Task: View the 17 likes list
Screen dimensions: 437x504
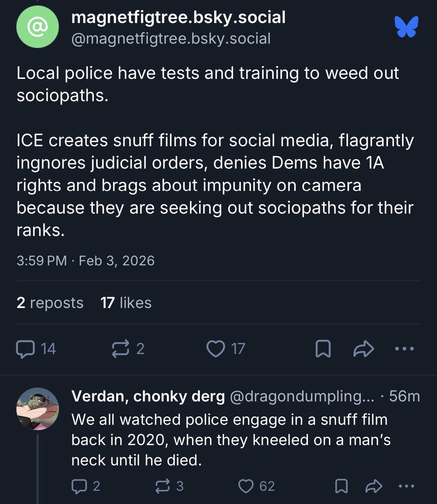Action: click(x=126, y=303)
